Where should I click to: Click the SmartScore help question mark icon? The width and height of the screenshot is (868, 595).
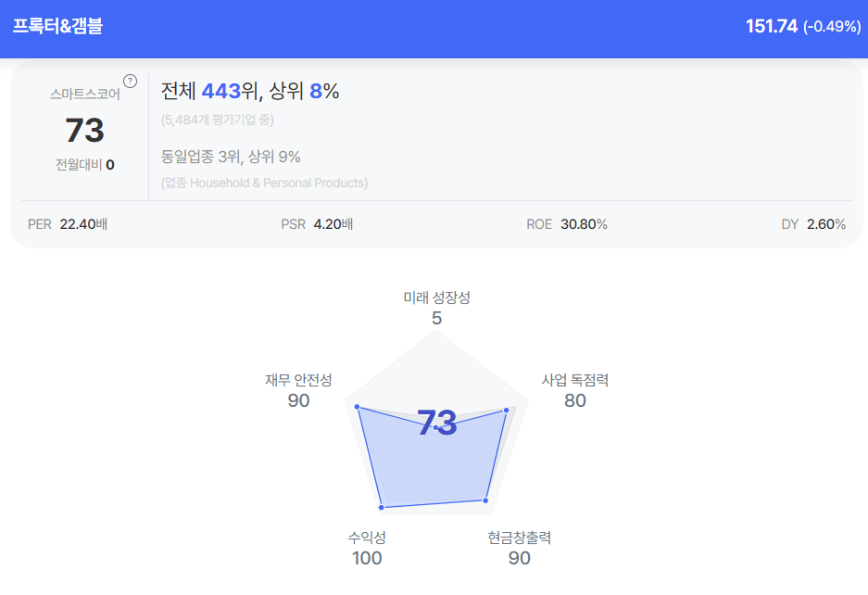tap(130, 81)
